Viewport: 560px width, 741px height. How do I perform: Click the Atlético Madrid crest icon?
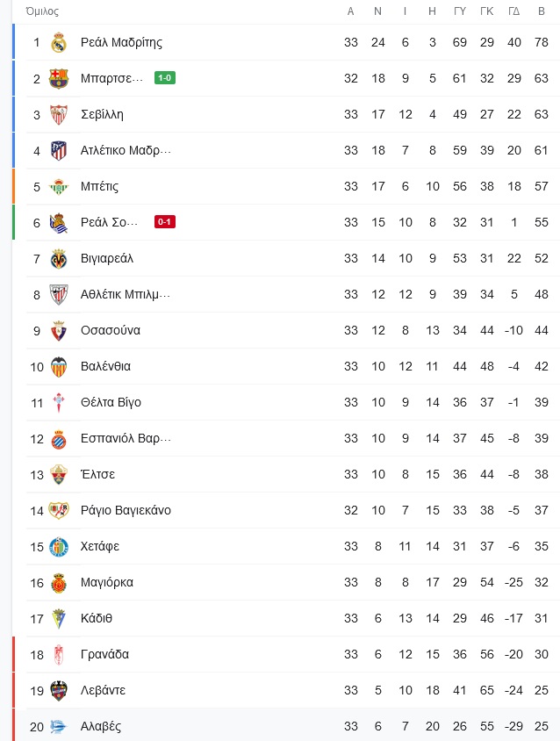click(x=59, y=151)
